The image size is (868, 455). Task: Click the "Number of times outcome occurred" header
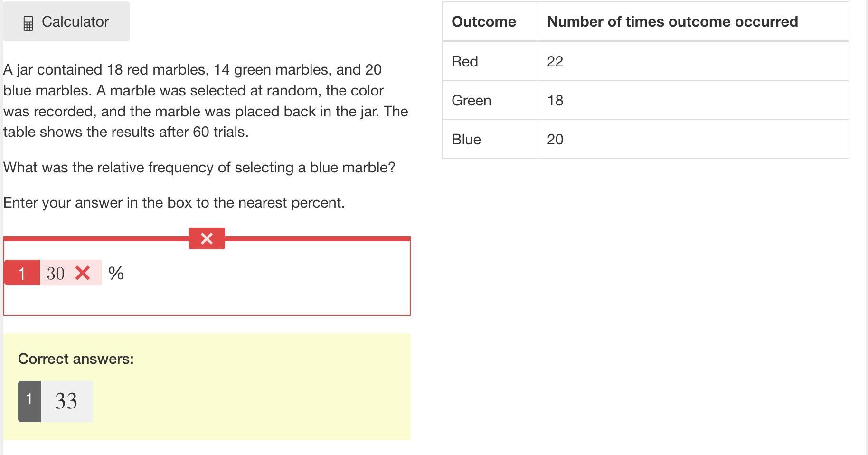[x=672, y=22]
